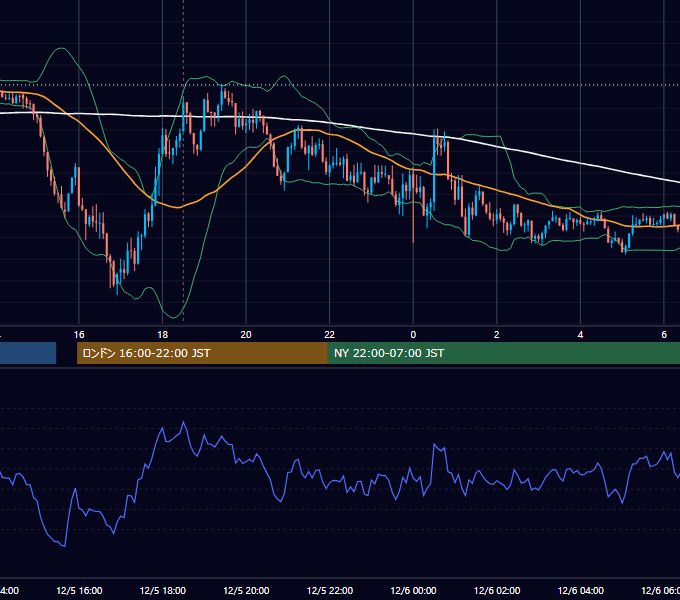Image resolution: width=680 pixels, height=600 pixels.
Task: Click the 6 hour label on the price chart axis
Action: (664, 335)
